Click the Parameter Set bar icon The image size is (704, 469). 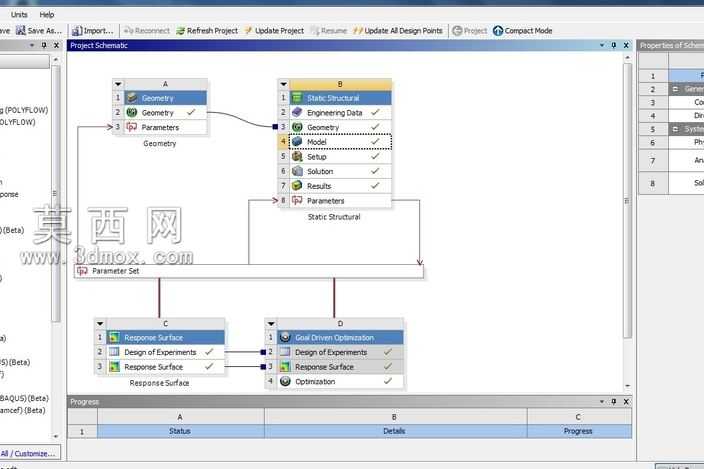pyautogui.click(x=82, y=271)
